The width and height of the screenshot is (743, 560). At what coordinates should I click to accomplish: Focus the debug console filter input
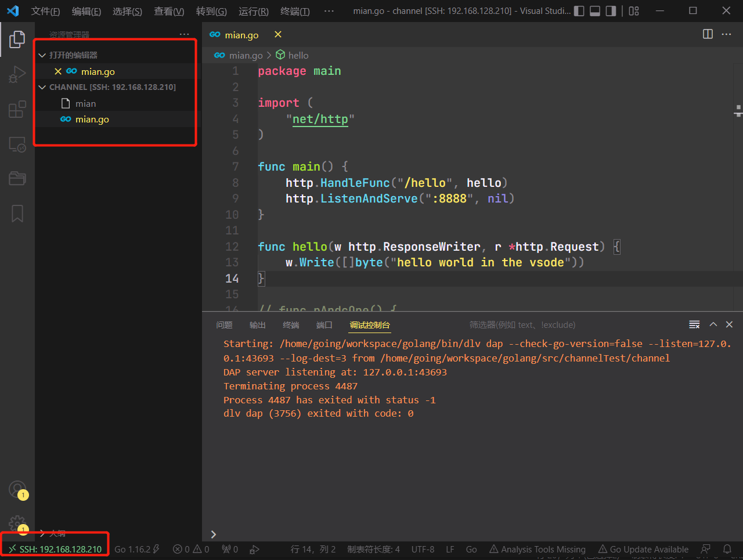575,325
